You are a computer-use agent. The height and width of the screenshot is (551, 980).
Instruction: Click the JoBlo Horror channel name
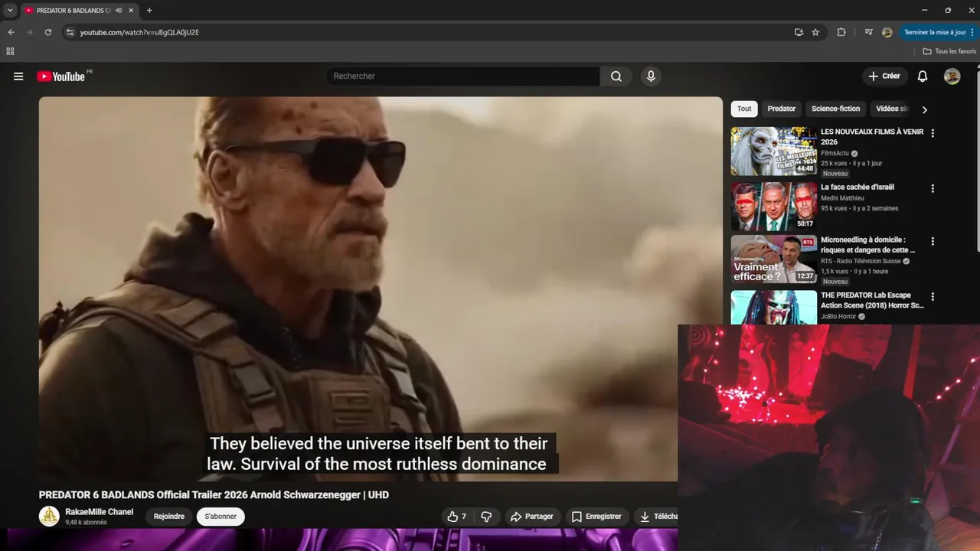pos(838,316)
